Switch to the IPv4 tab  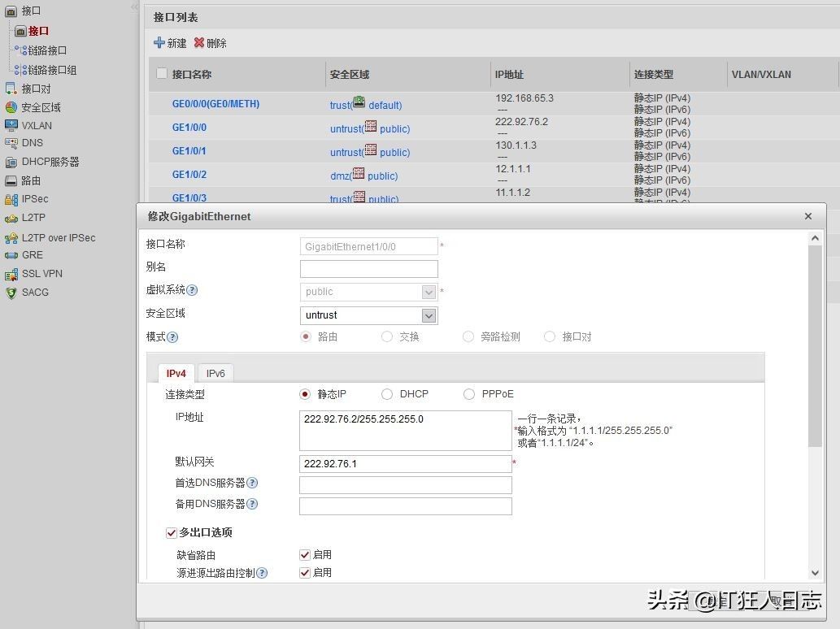[x=176, y=373]
